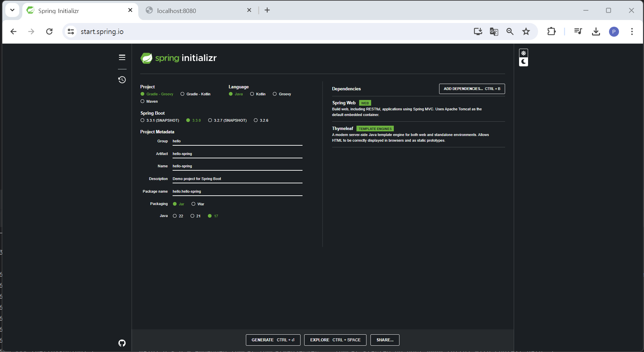View site information icon in address bar
Image resolution: width=644 pixels, height=352 pixels.
[71, 32]
